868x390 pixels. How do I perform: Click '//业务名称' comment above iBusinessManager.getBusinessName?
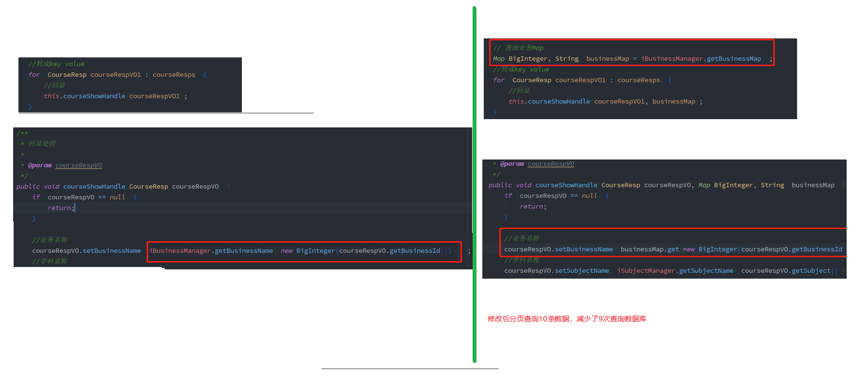pyautogui.click(x=50, y=240)
